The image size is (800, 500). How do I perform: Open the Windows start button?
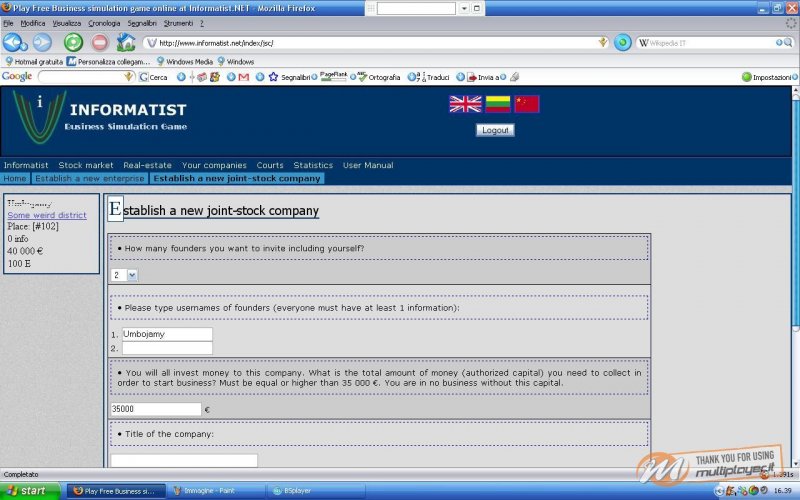click(x=30, y=491)
